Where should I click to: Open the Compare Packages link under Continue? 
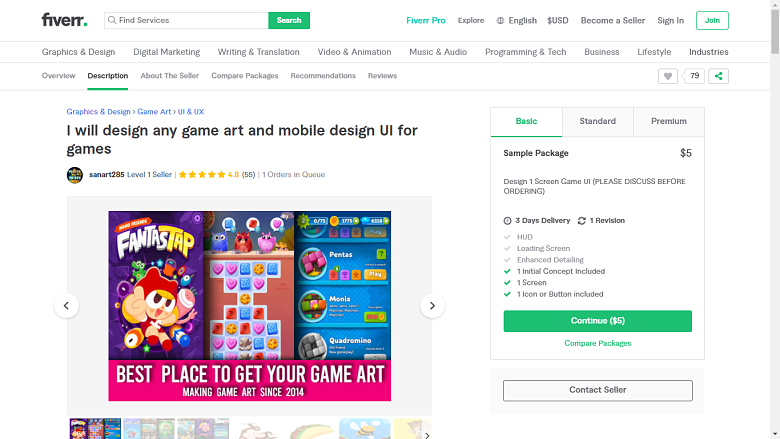tap(597, 343)
